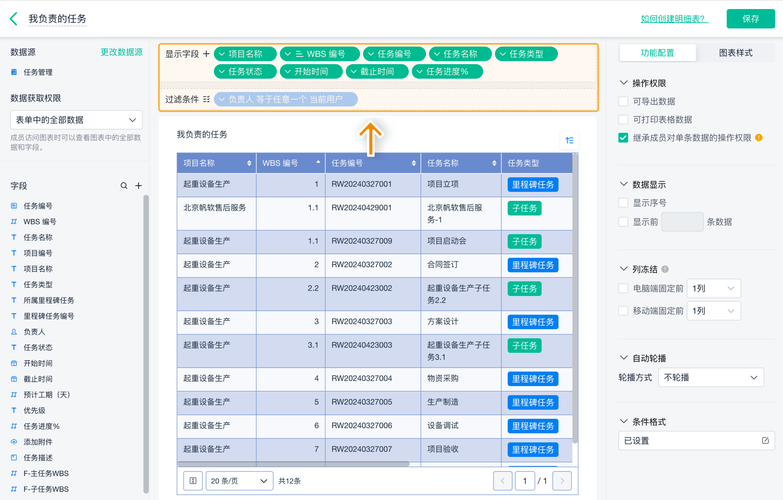This screenshot has height=500, width=783.
Task: Click the next page arrow
Action: click(562, 481)
